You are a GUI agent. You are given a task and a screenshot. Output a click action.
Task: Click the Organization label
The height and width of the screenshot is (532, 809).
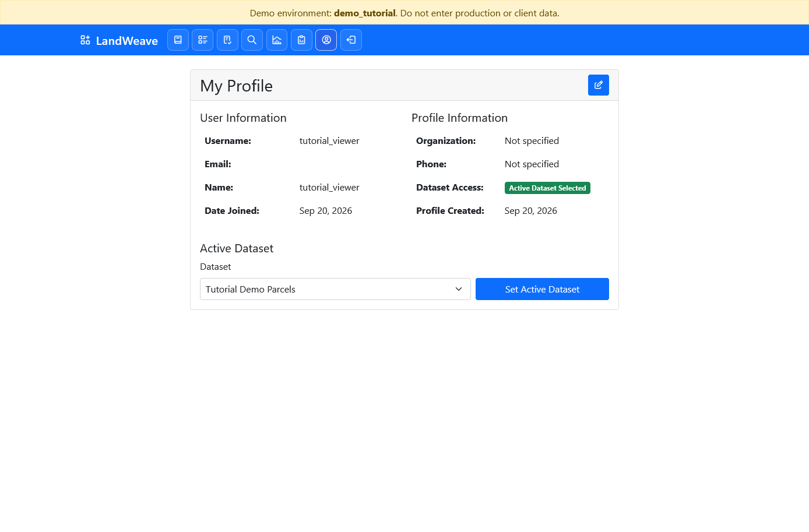click(x=446, y=141)
